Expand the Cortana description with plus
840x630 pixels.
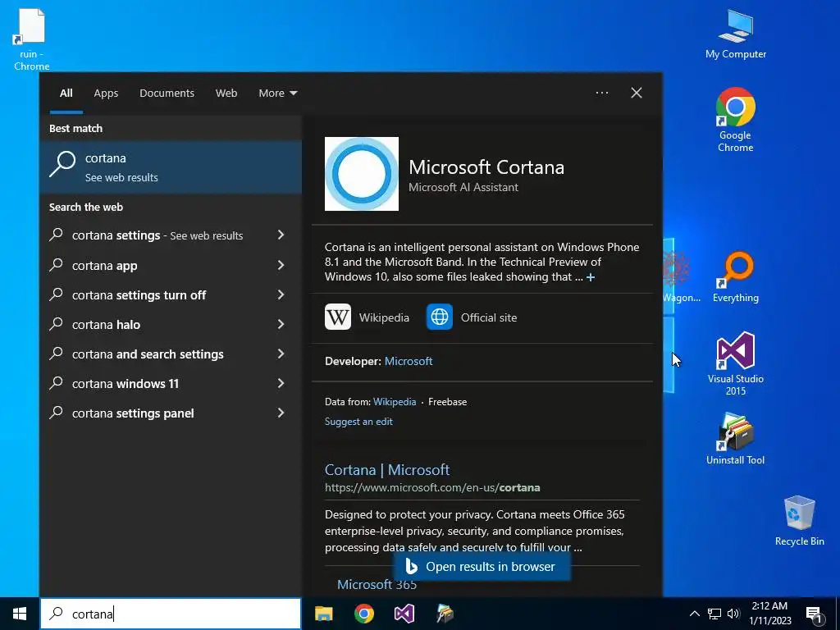[591, 277]
